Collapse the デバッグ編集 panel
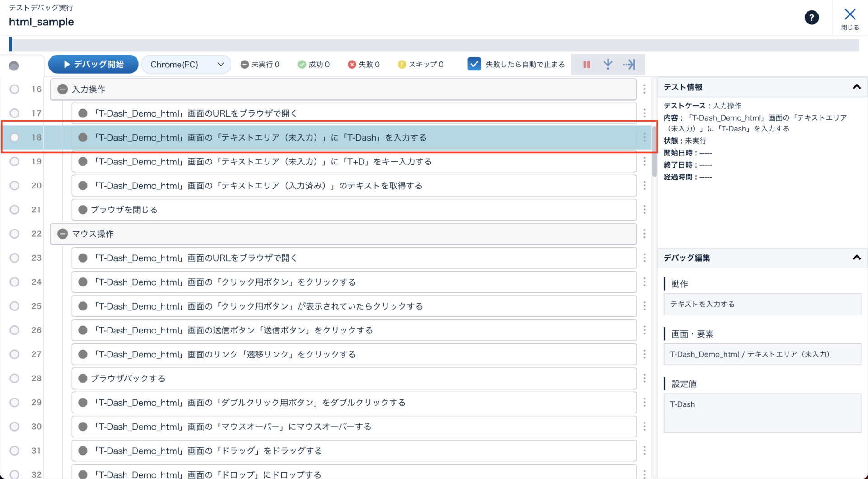 pos(856,258)
